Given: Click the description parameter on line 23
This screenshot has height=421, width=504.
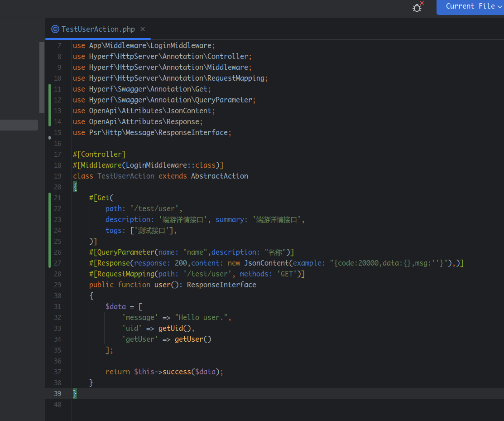Looking at the screenshot, I should click(130, 220).
